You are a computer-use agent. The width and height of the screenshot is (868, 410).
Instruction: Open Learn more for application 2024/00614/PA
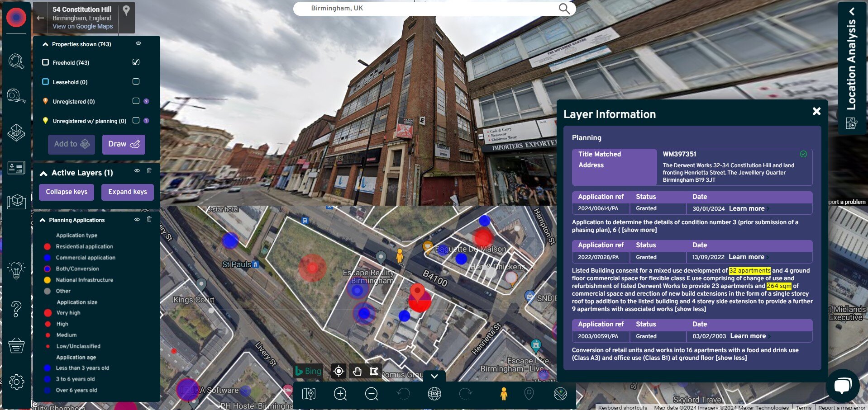746,208
